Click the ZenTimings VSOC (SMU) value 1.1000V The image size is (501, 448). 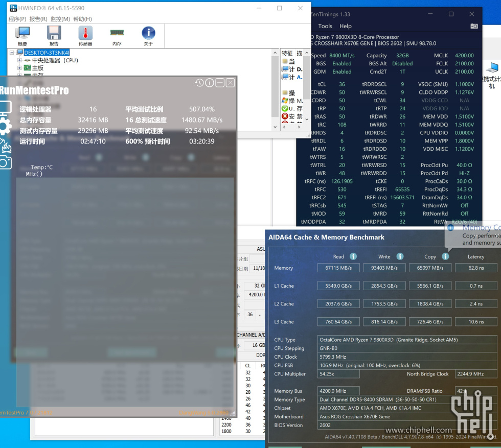click(x=464, y=84)
